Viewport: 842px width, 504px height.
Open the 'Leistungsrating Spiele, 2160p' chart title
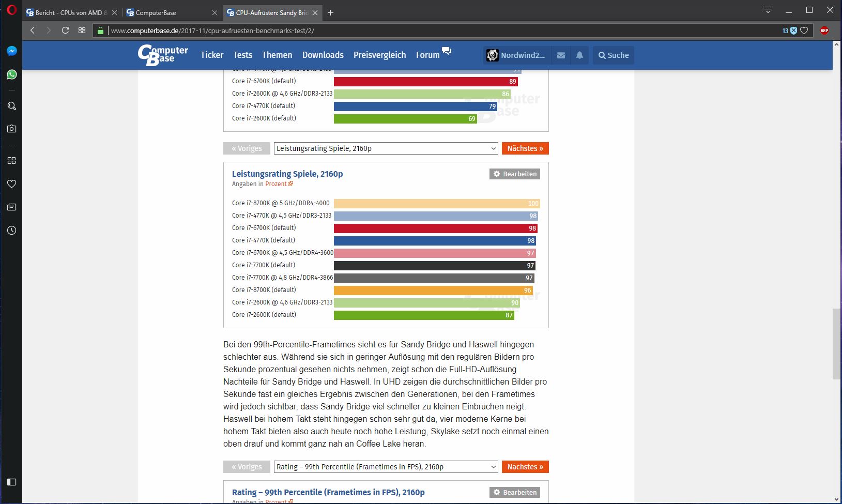tap(287, 174)
